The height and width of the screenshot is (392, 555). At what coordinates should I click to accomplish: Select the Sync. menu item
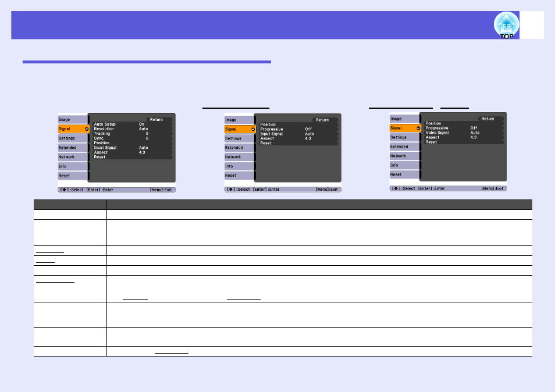[x=99, y=138]
